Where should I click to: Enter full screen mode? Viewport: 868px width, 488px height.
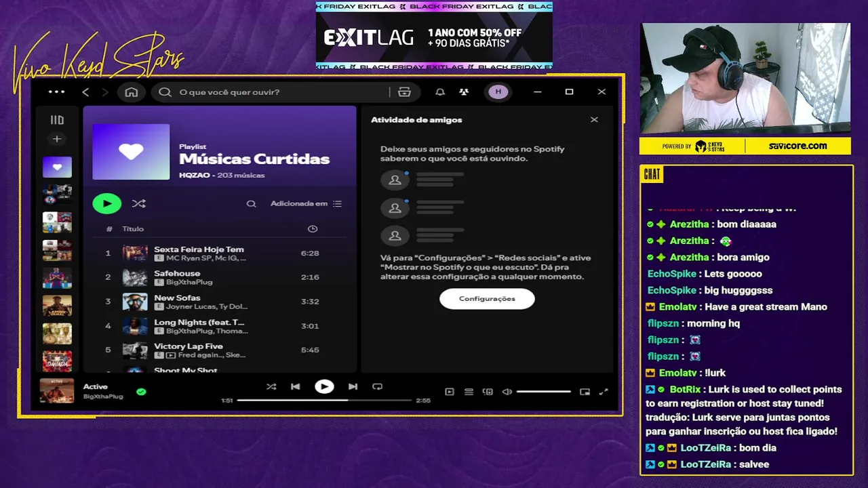[604, 392]
